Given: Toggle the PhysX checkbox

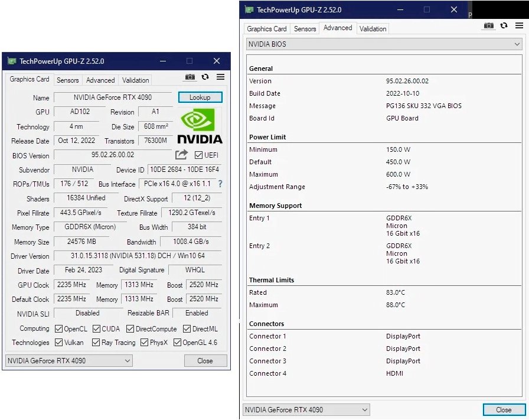Looking at the screenshot, I should point(145,343).
